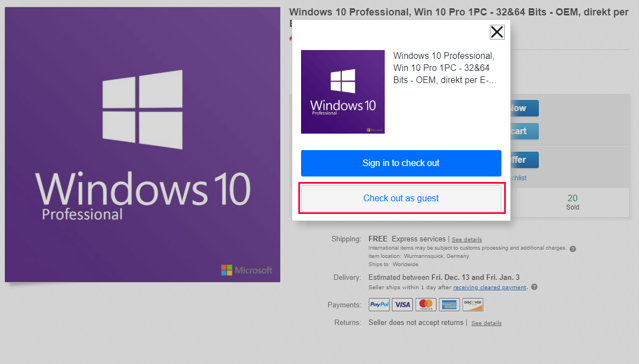Click the product title in the popup
Viewport: 639px width, 364px height.
point(445,68)
